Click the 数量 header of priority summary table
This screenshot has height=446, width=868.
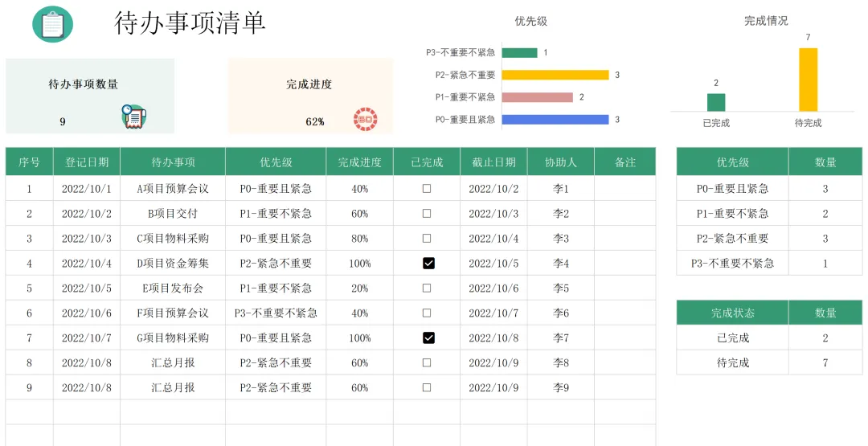pyautogui.click(x=825, y=162)
